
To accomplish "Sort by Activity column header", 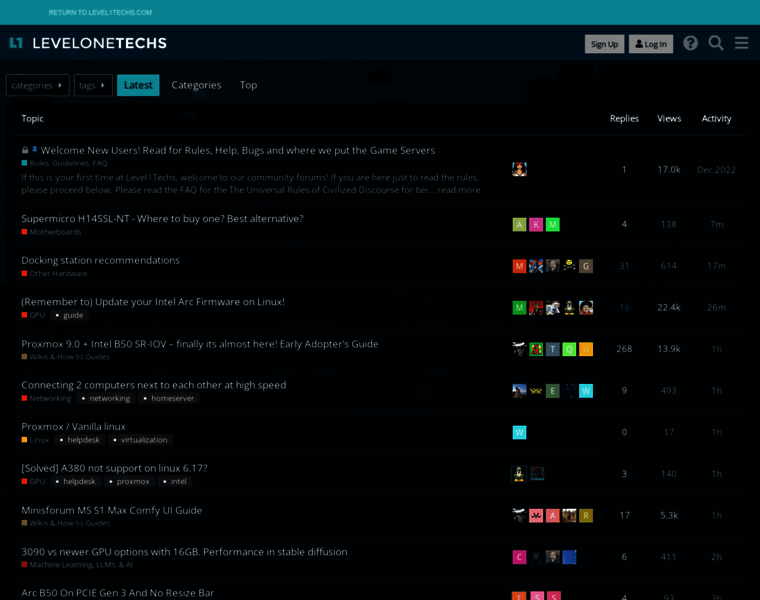I will point(716,119).
